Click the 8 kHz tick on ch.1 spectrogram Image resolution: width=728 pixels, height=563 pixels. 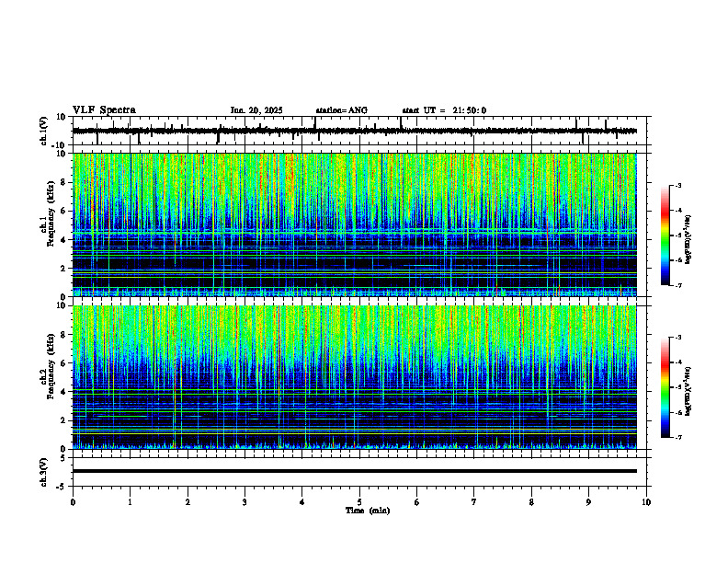click(x=64, y=182)
